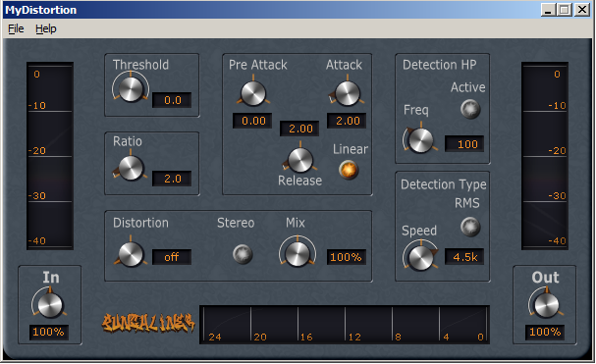Click the Mix value field 100%

coord(347,257)
